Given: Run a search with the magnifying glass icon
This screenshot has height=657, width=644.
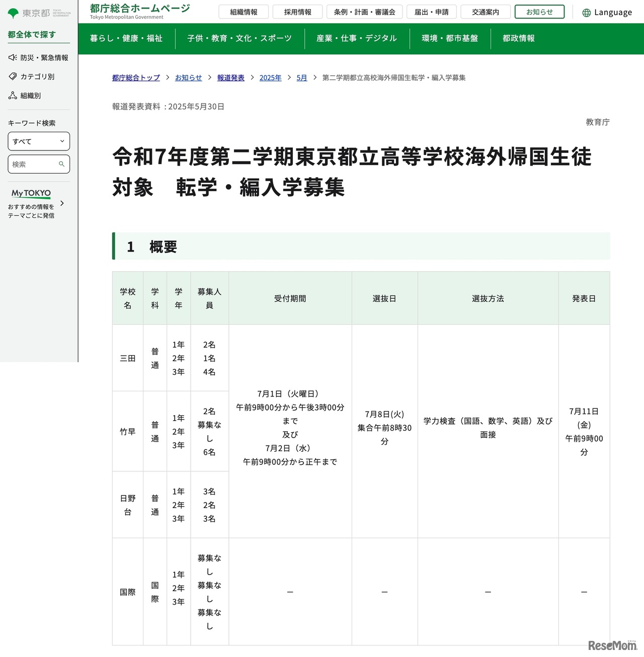Looking at the screenshot, I should coord(62,164).
